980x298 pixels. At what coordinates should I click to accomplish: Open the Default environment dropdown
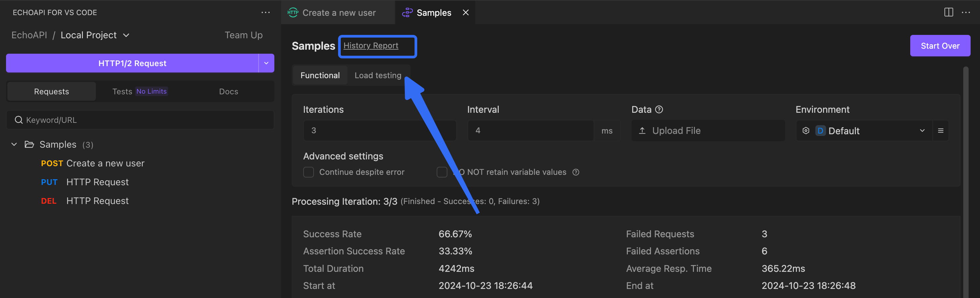(x=864, y=131)
